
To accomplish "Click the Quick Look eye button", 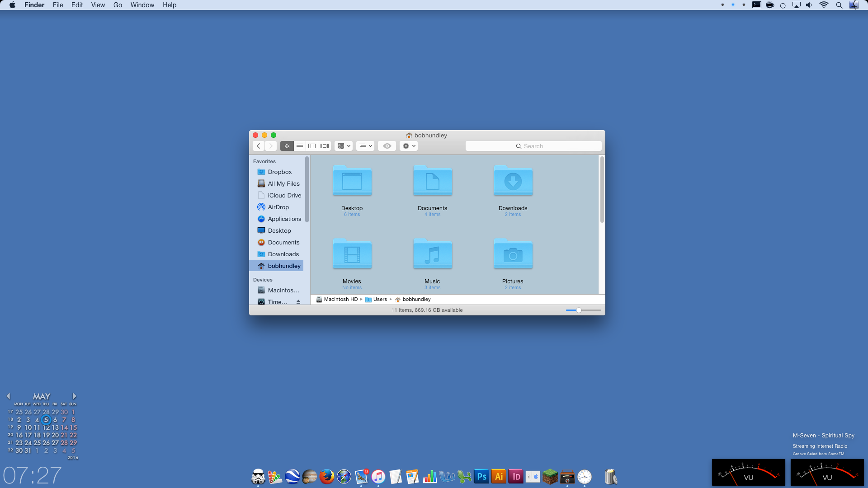I will point(387,146).
